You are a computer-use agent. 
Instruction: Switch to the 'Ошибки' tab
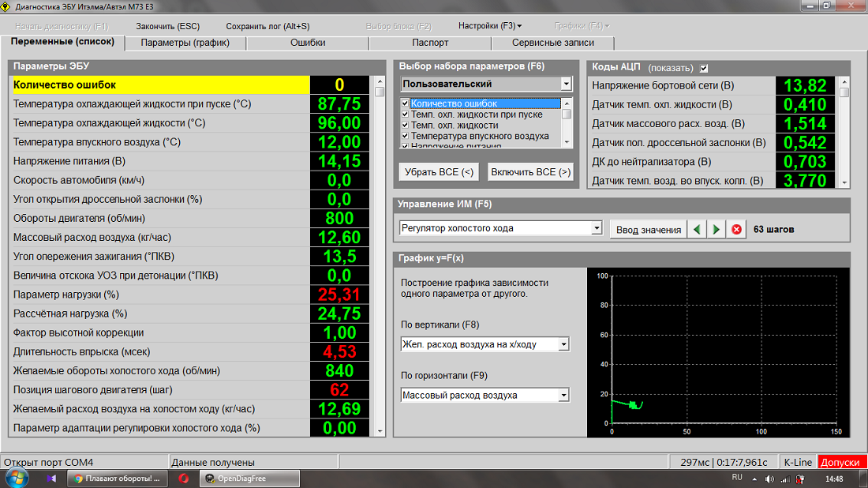click(307, 43)
